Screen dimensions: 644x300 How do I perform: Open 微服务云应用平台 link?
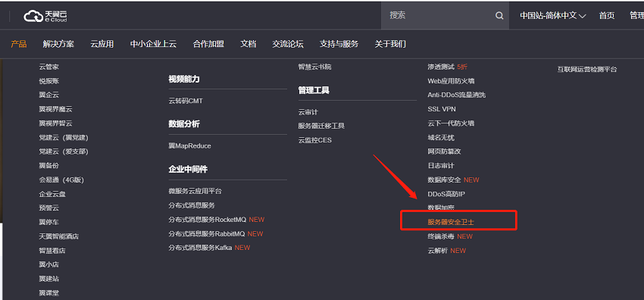point(195,191)
